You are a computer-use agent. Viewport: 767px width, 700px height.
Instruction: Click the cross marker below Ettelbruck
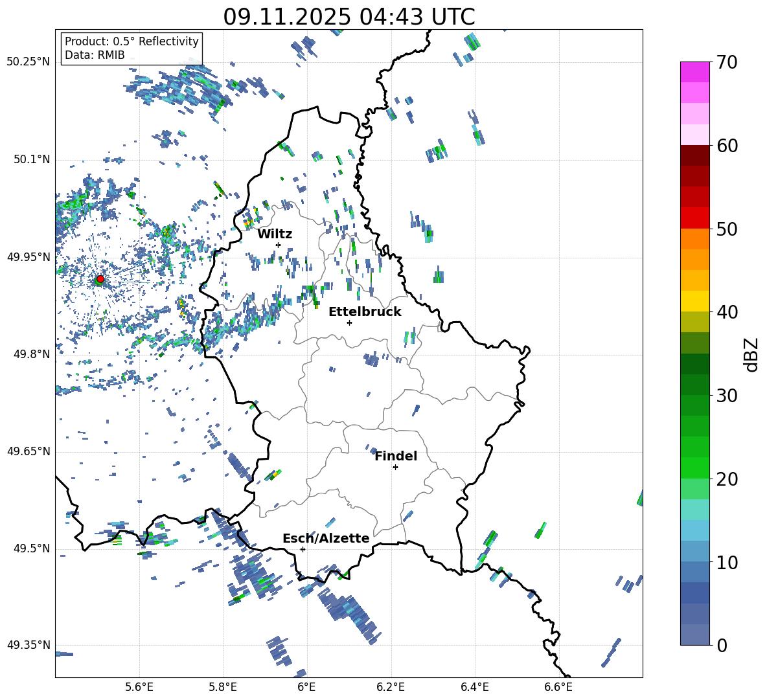click(349, 322)
